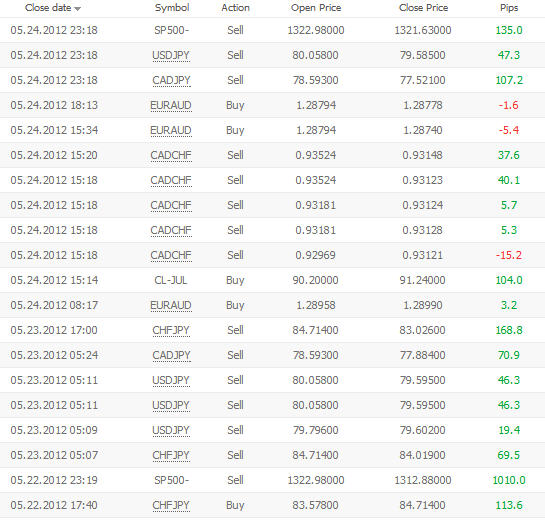
Task: Click open price 1.28958
Action: click(x=316, y=305)
